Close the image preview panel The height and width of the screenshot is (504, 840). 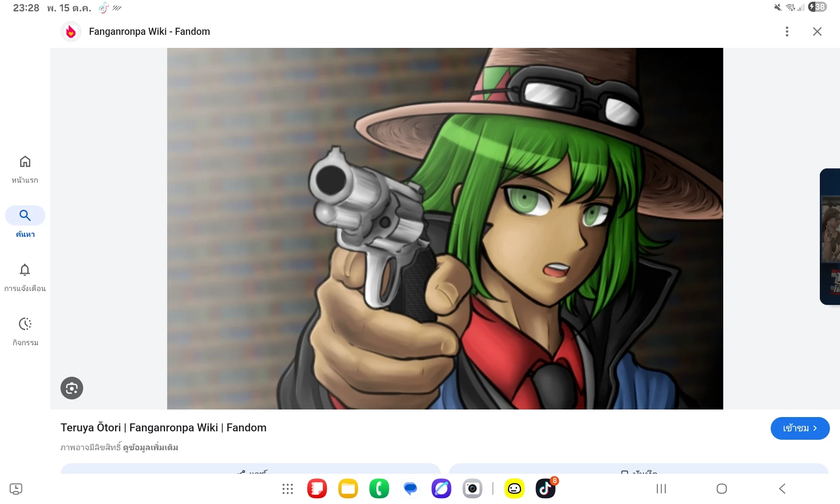(x=817, y=31)
